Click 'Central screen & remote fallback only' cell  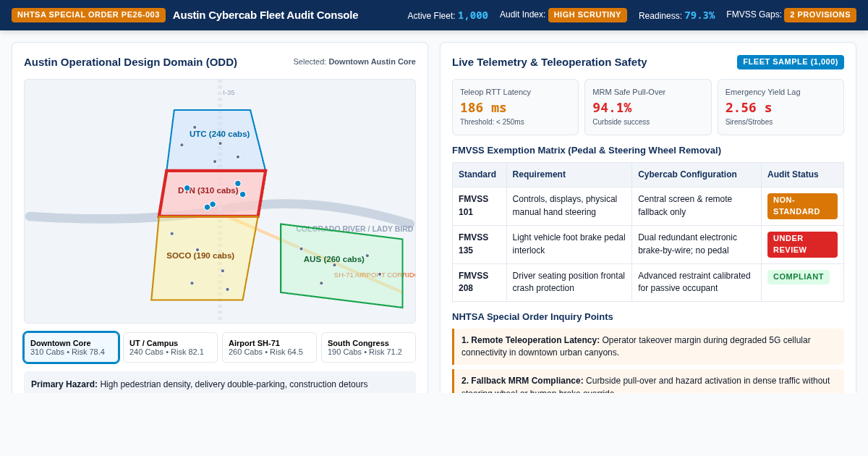pos(697,206)
